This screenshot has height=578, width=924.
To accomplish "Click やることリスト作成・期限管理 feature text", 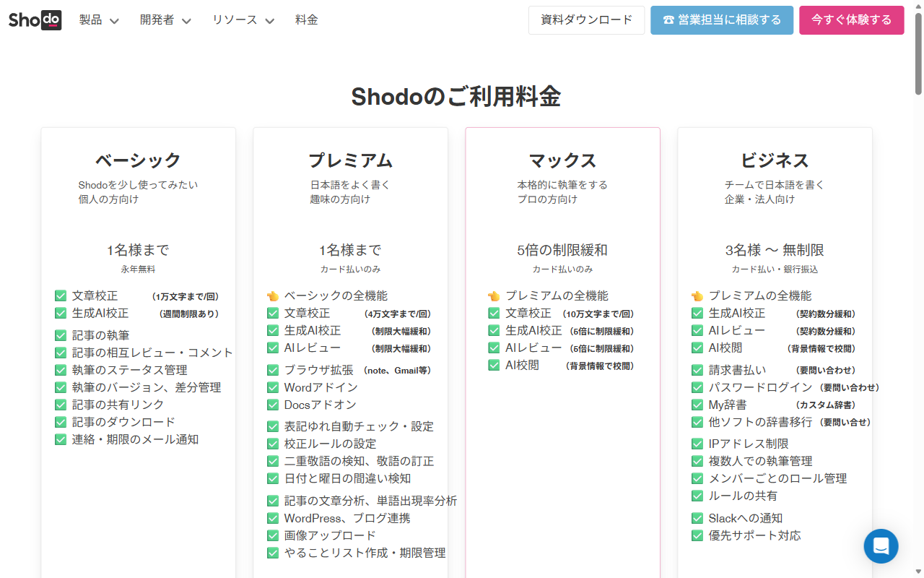I will point(365,553).
